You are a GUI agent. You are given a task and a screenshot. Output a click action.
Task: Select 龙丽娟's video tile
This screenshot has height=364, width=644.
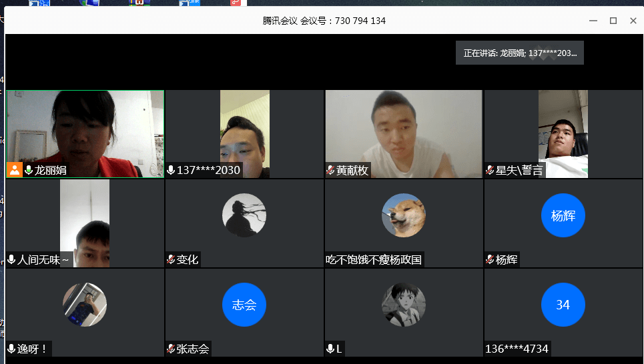(85, 134)
